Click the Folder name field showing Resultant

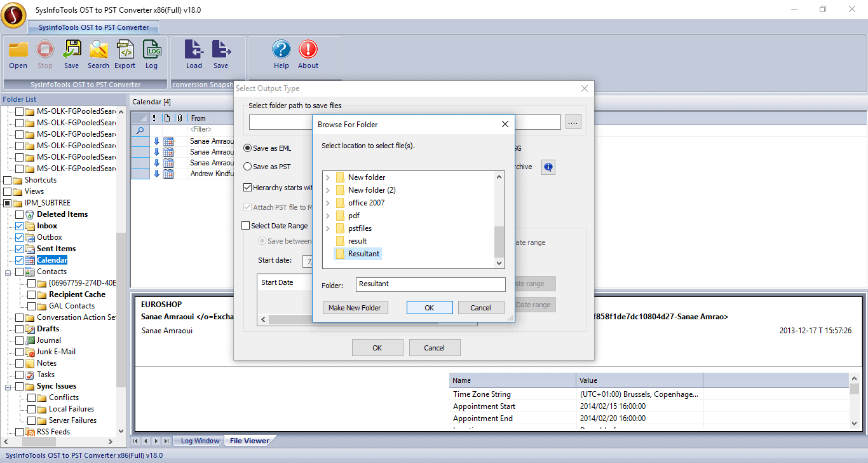430,284
